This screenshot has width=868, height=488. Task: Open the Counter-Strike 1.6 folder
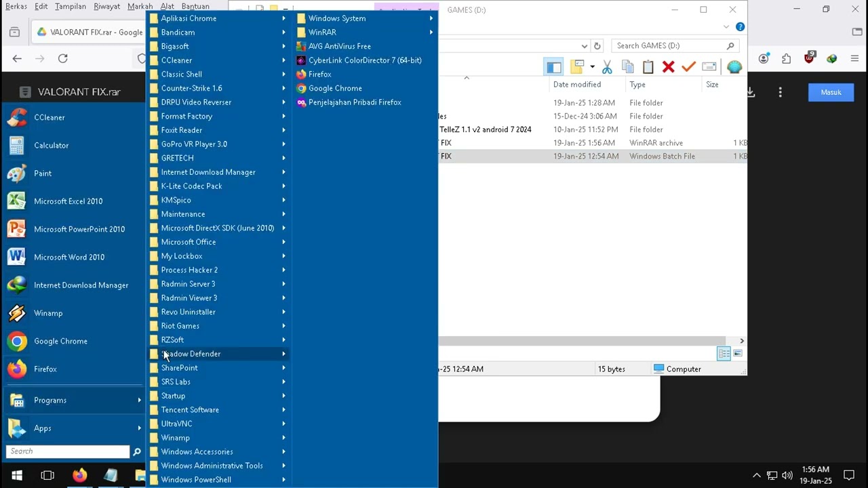pyautogui.click(x=218, y=88)
